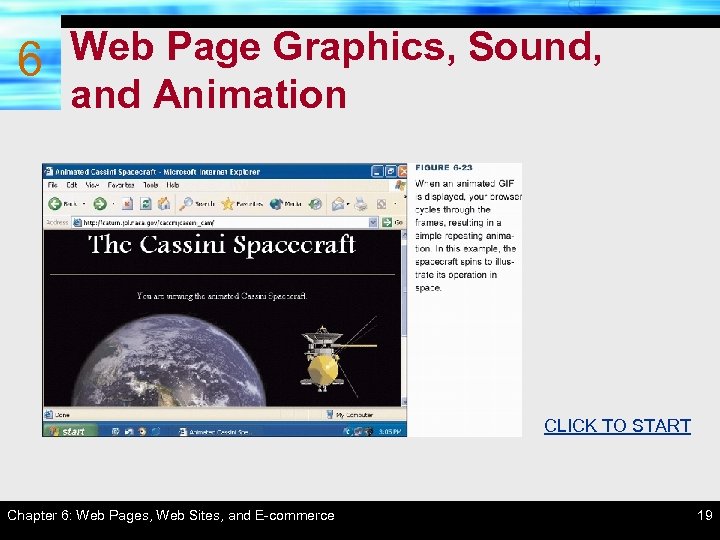Click the Windows start button
The width and height of the screenshot is (720, 540).
(69, 431)
